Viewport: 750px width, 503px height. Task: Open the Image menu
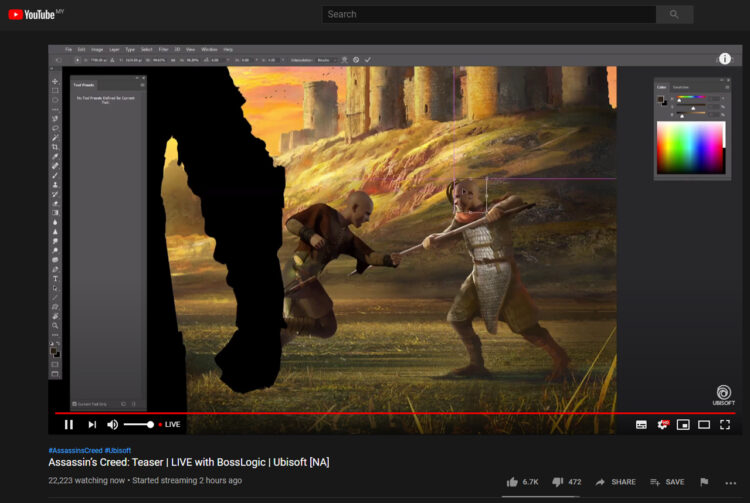97,49
